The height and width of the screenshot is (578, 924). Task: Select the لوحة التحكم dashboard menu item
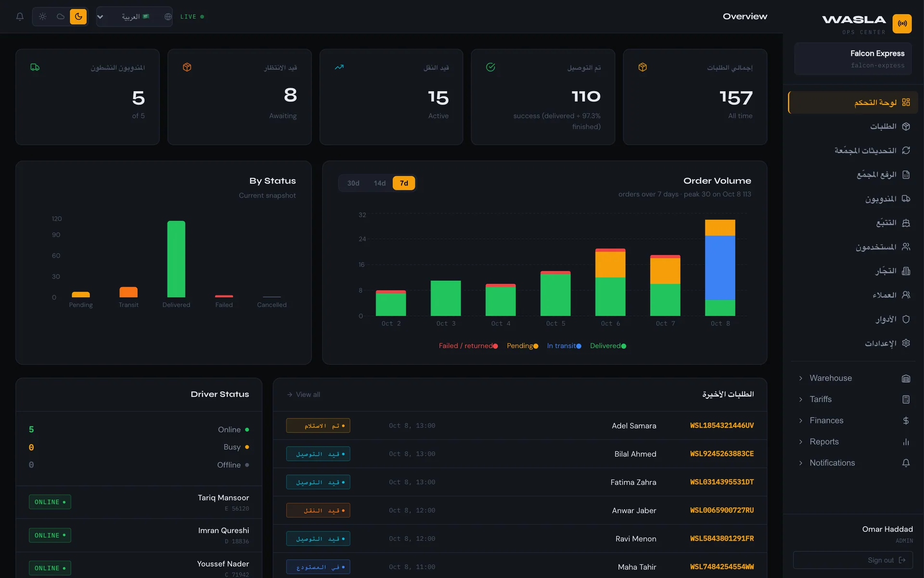click(853, 102)
